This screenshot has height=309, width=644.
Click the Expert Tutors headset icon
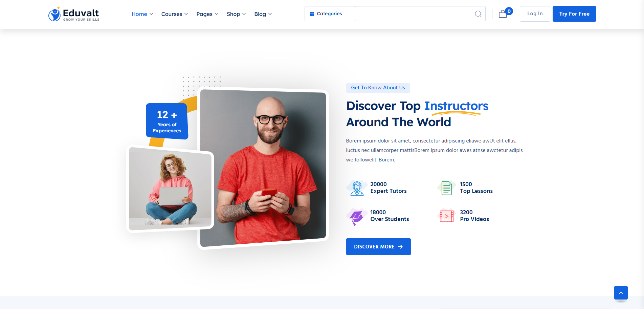pos(357,188)
